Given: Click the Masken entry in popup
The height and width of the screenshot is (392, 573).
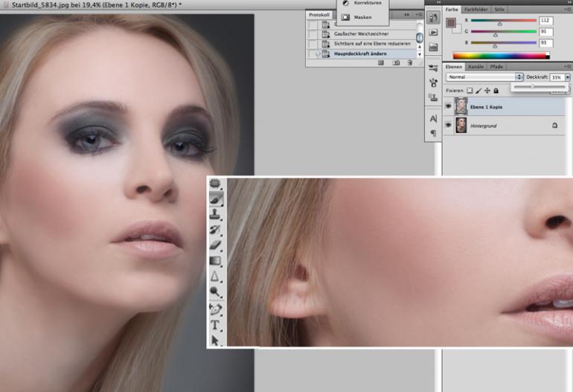Looking at the screenshot, I should click(362, 17).
